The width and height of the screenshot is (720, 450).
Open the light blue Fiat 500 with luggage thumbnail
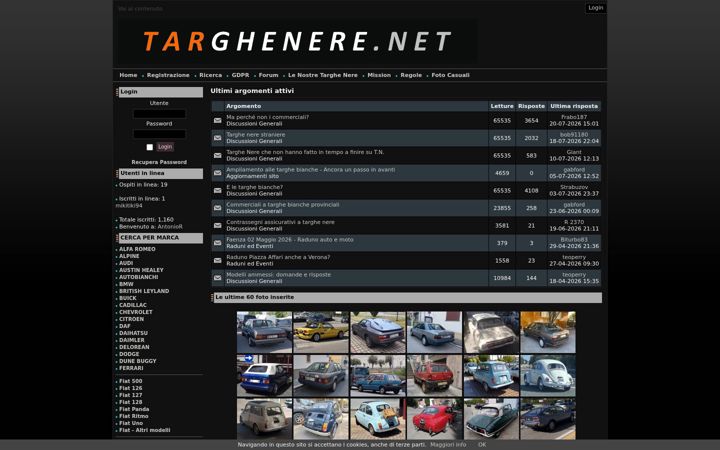click(x=378, y=419)
